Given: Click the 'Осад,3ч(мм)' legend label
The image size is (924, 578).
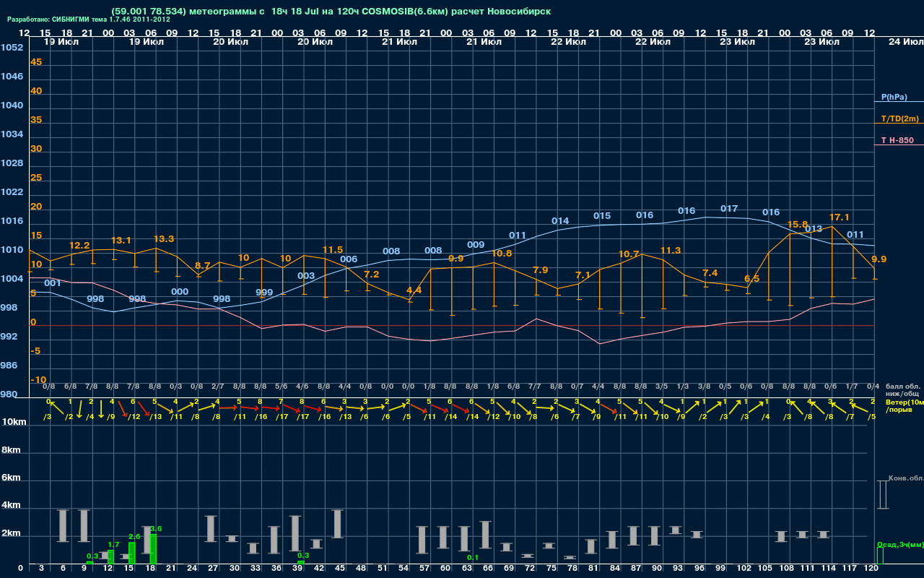Looking at the screenshot, I should point(900,544).
